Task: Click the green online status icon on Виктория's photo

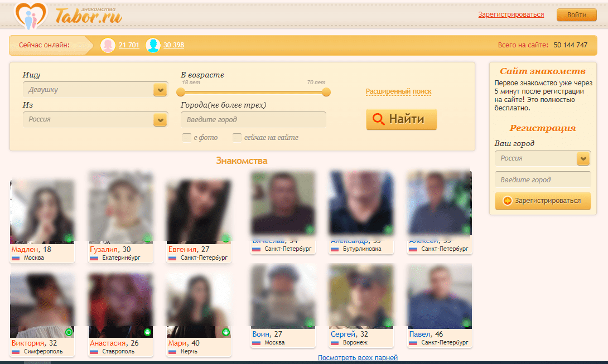Action: click(69, 332)
